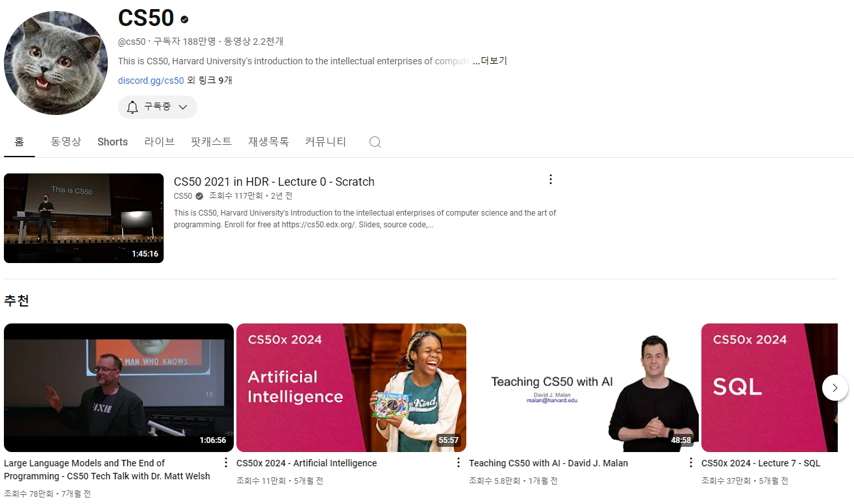Click the 구독중 button
Image resolution: width=854 pixels, height=504 pixels.
click(157, 107)
